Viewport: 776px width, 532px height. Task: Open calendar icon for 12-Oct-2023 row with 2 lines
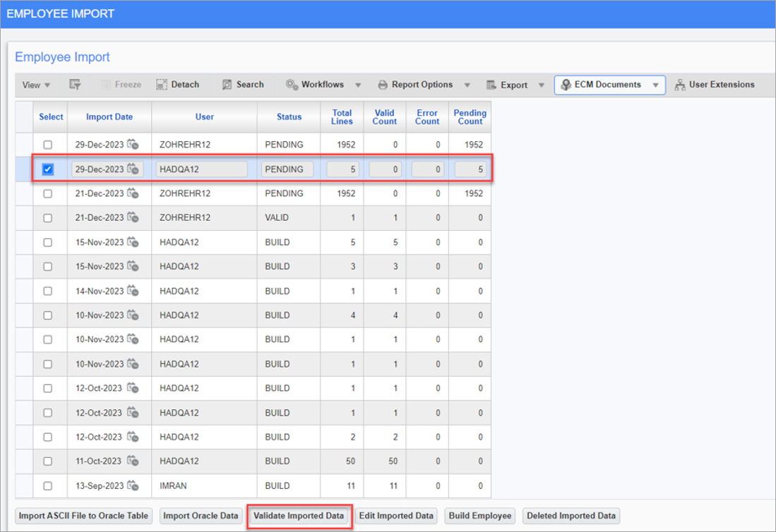coord(133,437)
